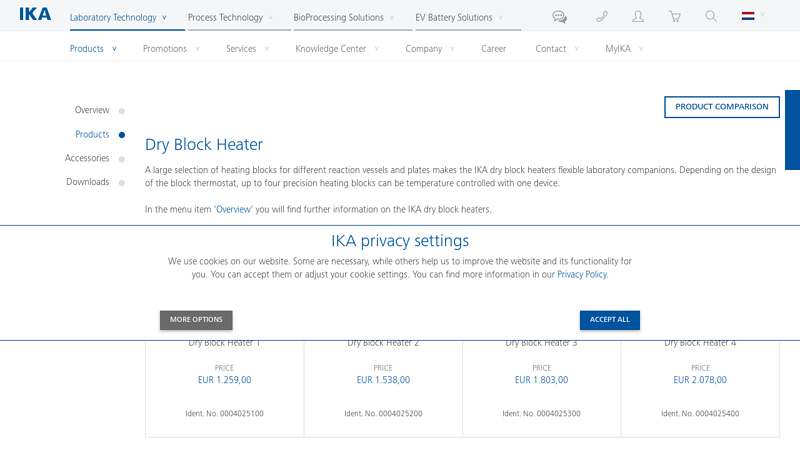
Task: Go to the Career page
Action: click(x=493, y=49)
